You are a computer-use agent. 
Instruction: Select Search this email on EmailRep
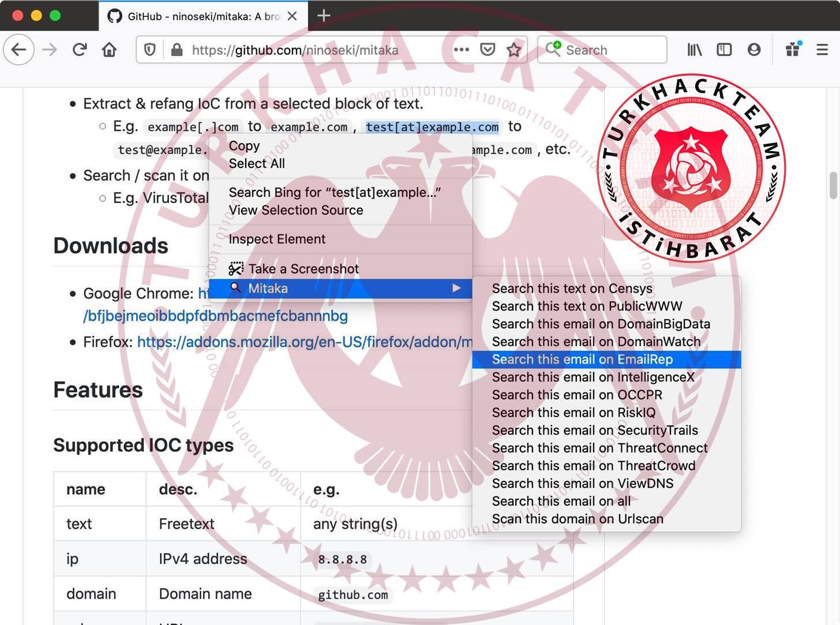(x=606, y=360)
